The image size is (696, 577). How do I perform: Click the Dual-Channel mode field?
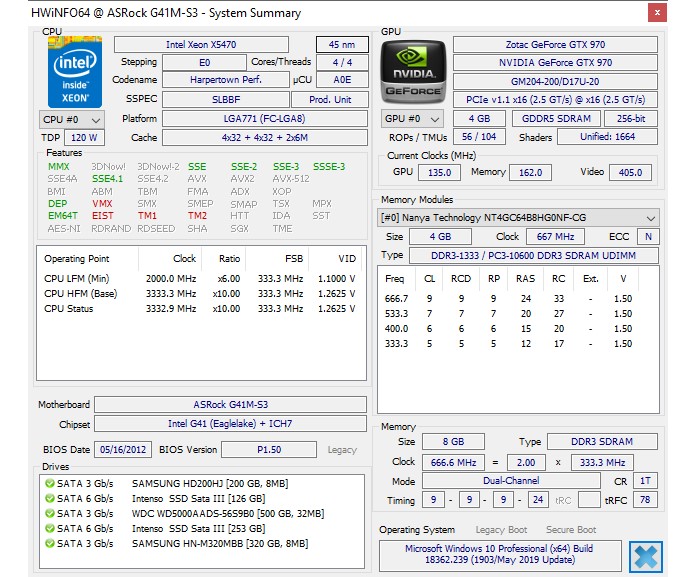[x=511, y=481]
